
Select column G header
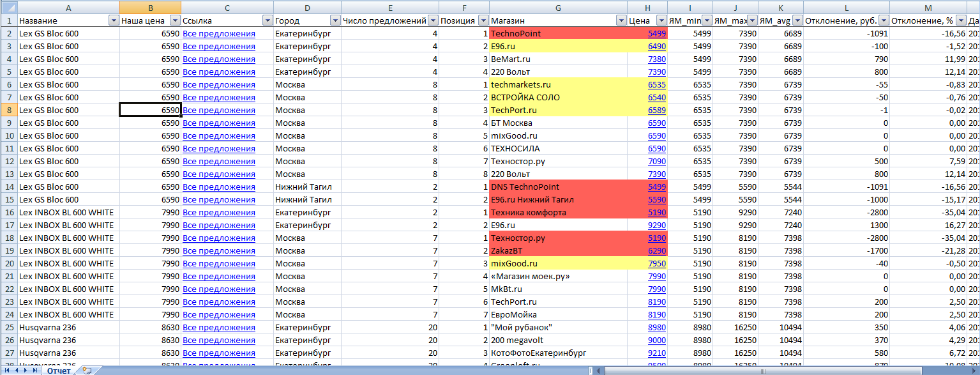pyautogui.click(x=559, y=7)
